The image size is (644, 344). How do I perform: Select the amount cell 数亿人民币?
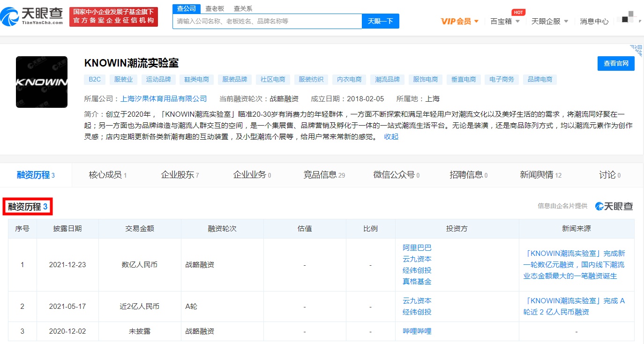(x=140, y=265)
